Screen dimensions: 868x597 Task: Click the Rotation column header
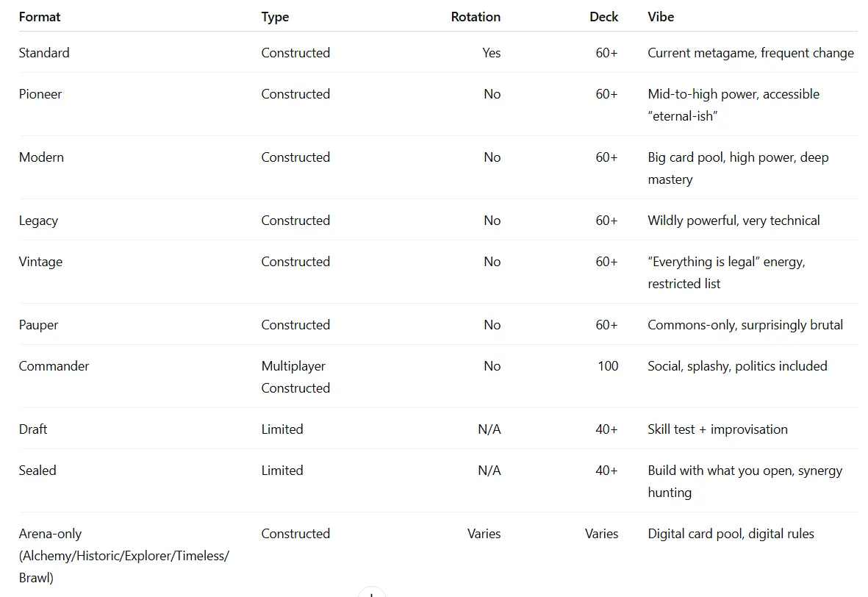tap(476, 17)
